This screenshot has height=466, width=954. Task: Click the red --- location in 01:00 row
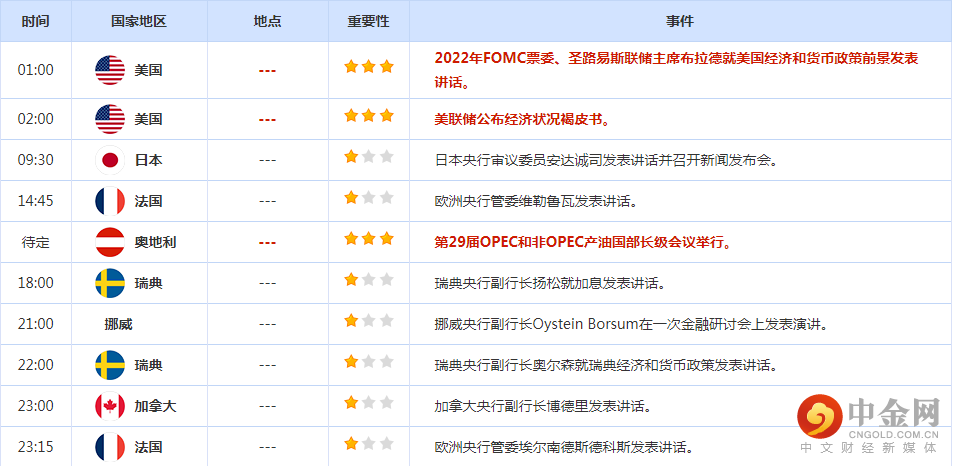pos(267,71)
